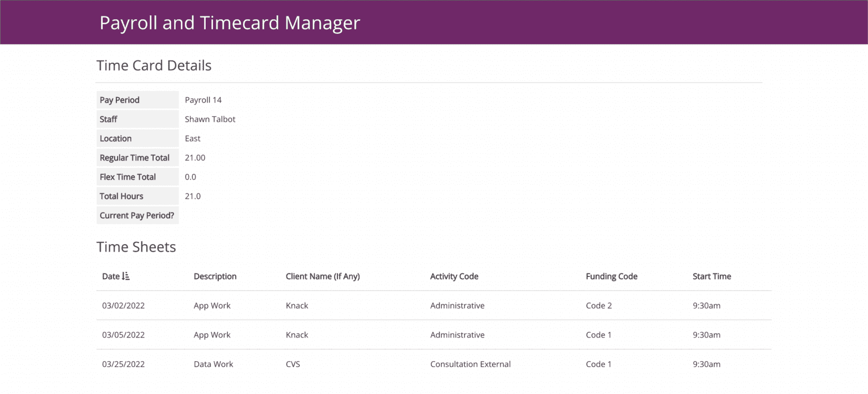The image size is (868, 394).
Task: Click the Location value East
Action: click(192, 138)
